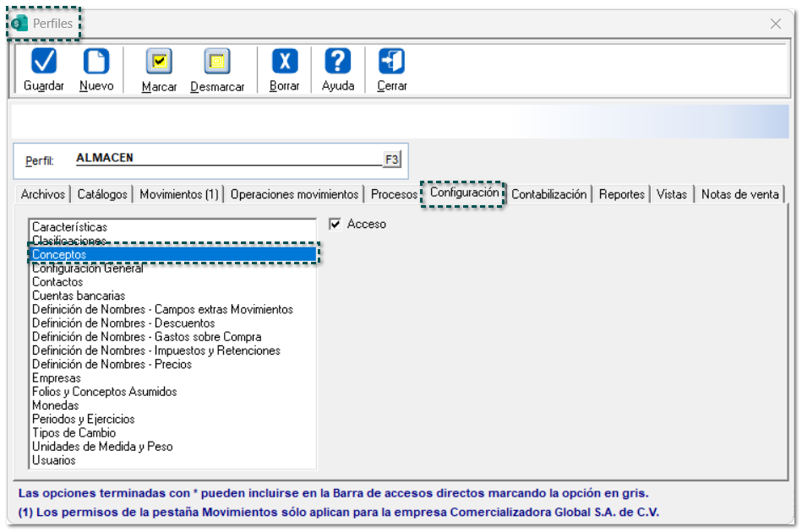Create a new profile with Nuevo
Image resolution: width=802 pixels, height=532 pixels.
[x=96, y=62]
